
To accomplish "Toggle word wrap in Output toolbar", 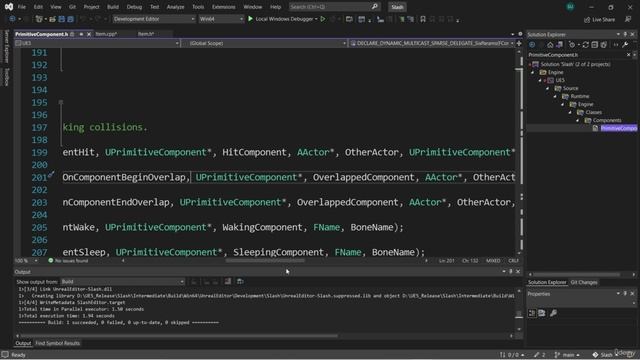I will click(x=240, y=281).
